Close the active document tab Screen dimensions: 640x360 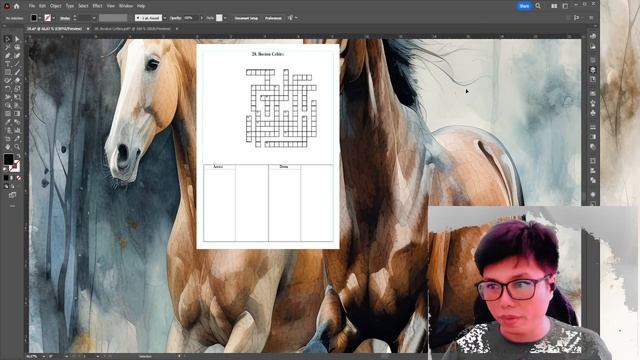tap(88, 29)
